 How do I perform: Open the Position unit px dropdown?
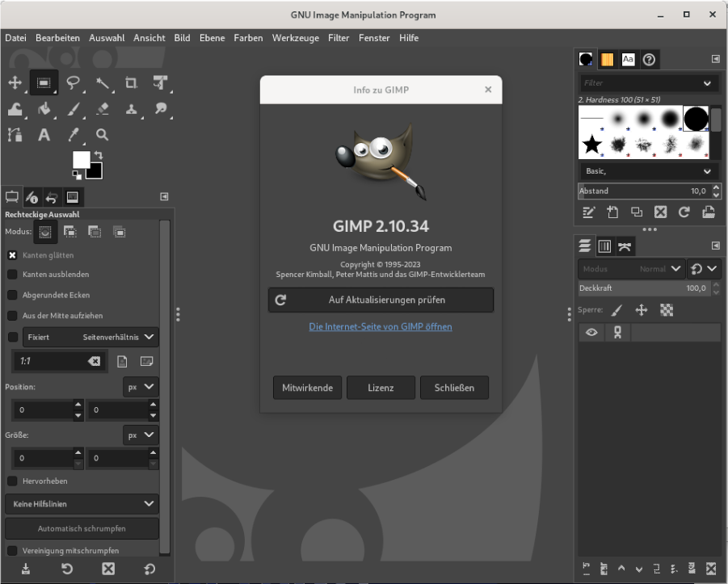point(141,387)
